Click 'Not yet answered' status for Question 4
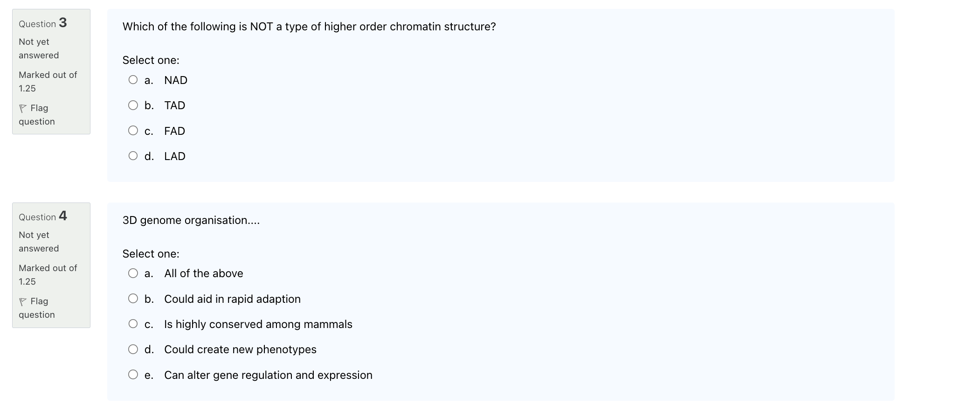The height and width of the screenshot is (419, 980). pos(38,241)
